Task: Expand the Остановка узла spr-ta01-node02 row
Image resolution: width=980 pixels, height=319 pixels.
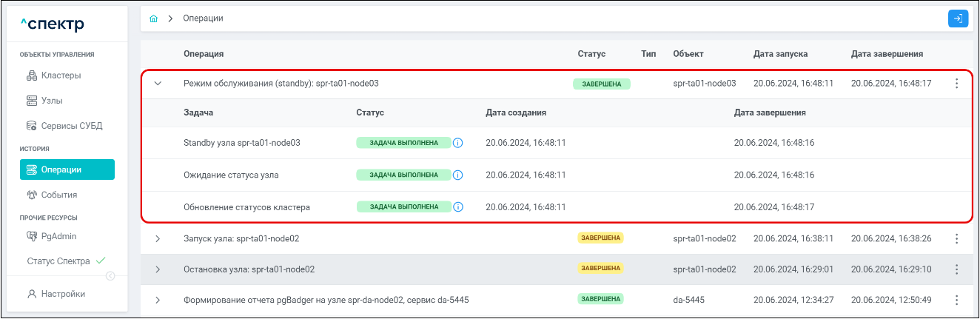Action: pos(158,269)
